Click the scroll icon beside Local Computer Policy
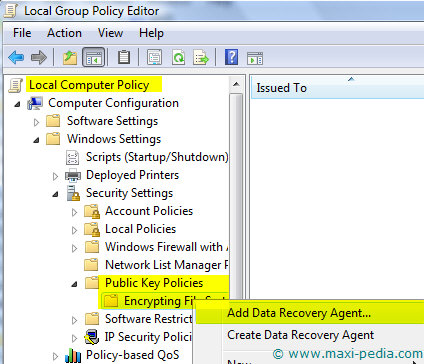Viewport: 424px width, 364px height. click(x=15, y=85)
